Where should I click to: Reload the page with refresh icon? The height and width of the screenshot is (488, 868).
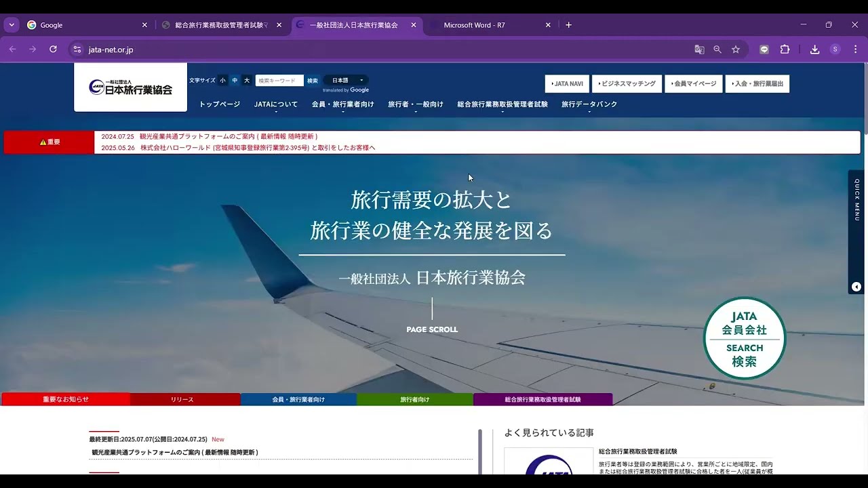pos(53,49)
